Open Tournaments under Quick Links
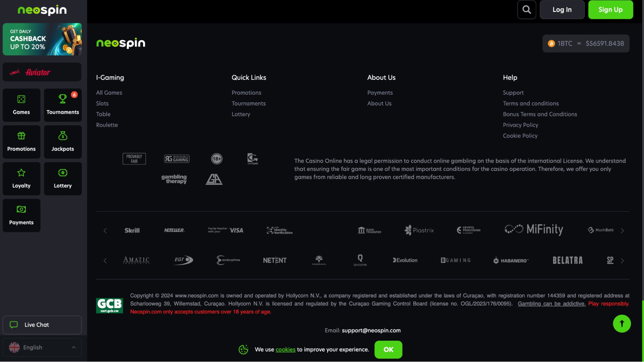Screen dimensions: 644x362 (248, 103)
